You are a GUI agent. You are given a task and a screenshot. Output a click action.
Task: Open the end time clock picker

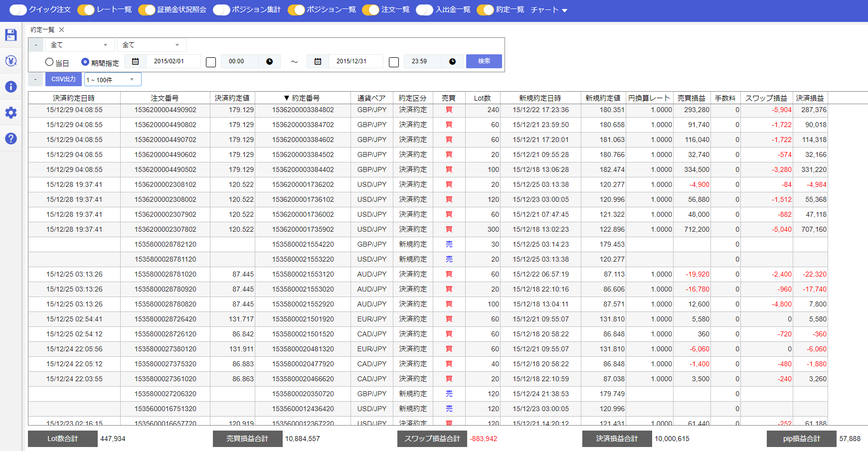[452, 61]
